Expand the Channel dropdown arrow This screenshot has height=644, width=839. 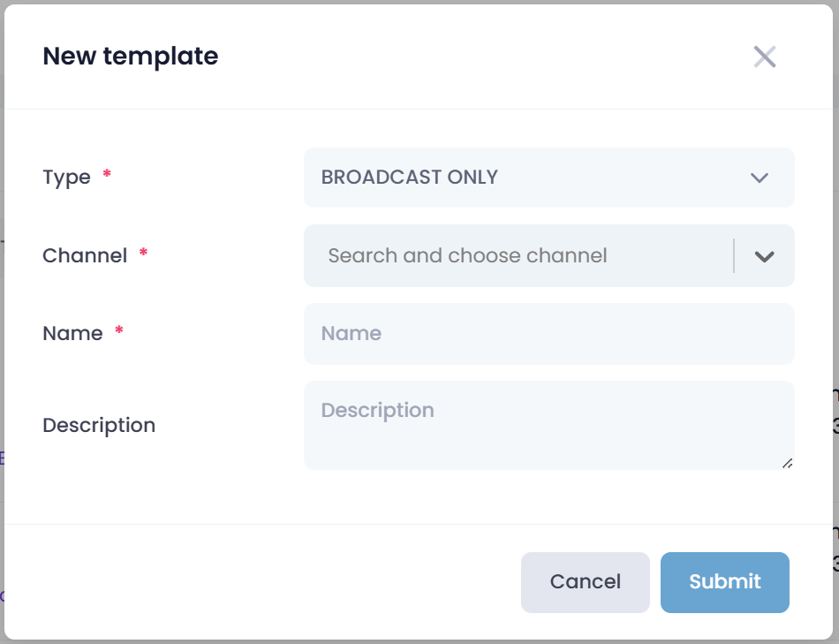click(x=764, y=256)
